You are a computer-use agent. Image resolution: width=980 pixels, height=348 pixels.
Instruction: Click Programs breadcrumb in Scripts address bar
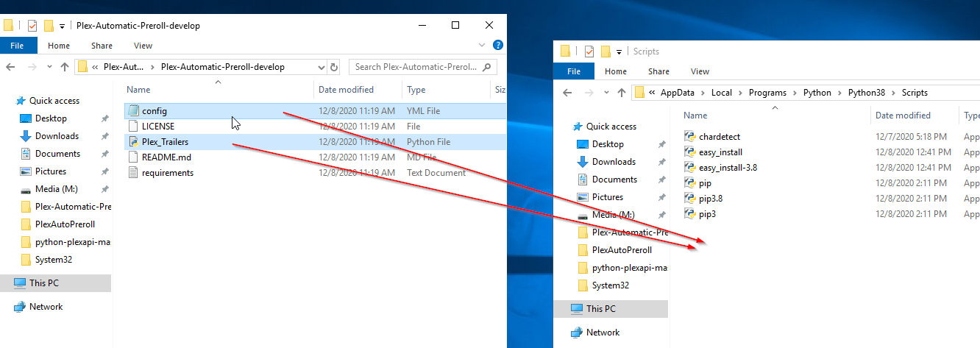coord(767,93)
